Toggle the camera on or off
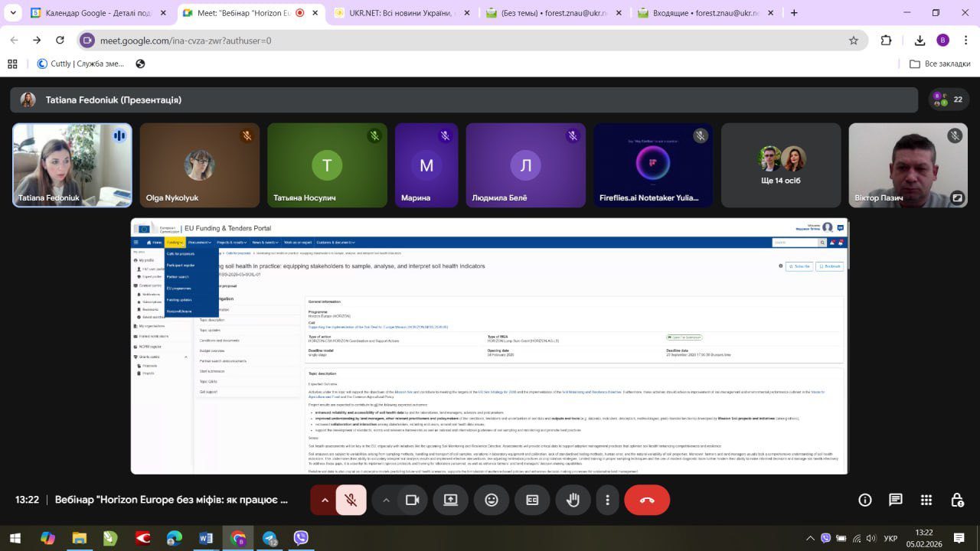The image size is (980, 551). click(413, 500)
